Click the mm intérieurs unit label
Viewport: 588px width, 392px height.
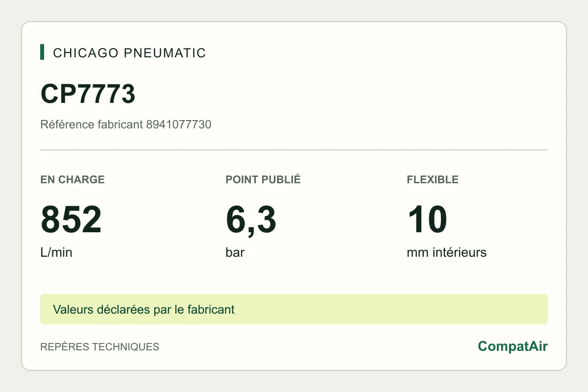446,253
